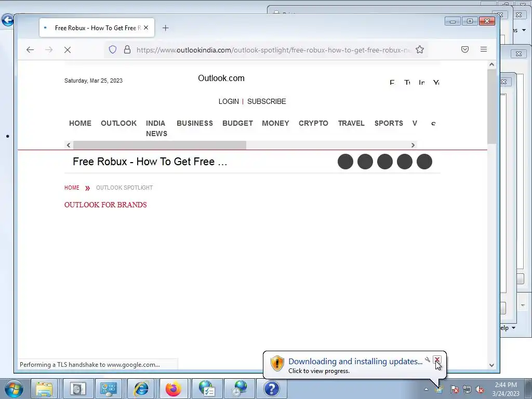Go back using Firefox back arrow

[30, 50]
